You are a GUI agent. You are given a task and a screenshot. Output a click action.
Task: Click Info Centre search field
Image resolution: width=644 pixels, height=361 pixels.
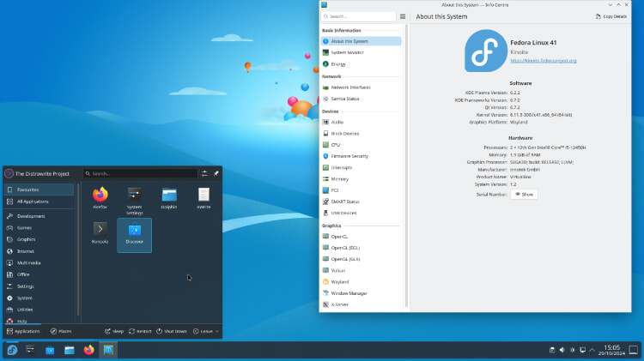coord(358,16)
